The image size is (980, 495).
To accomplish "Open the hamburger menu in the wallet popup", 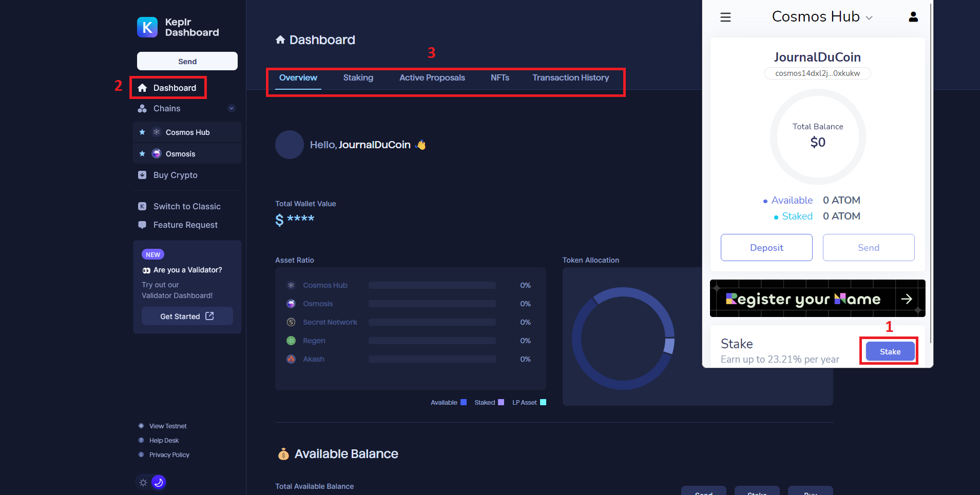I will coord(725,17).
